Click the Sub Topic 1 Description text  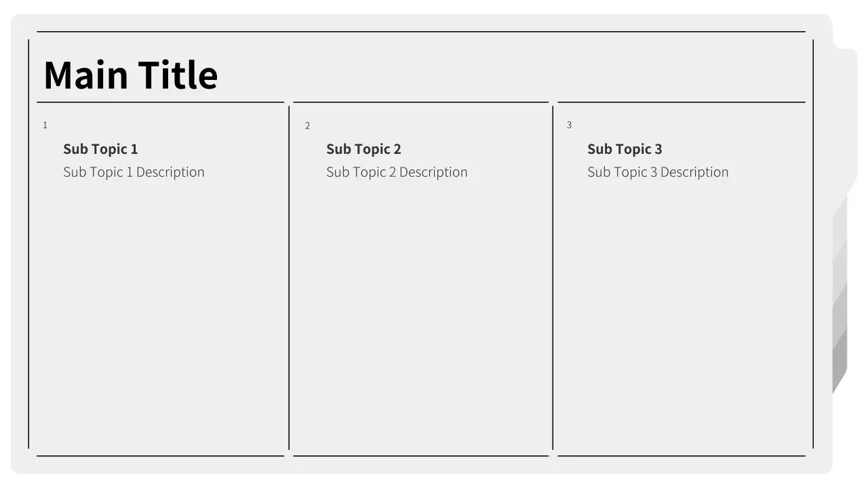pyautogui.click(x=134, y=172)
